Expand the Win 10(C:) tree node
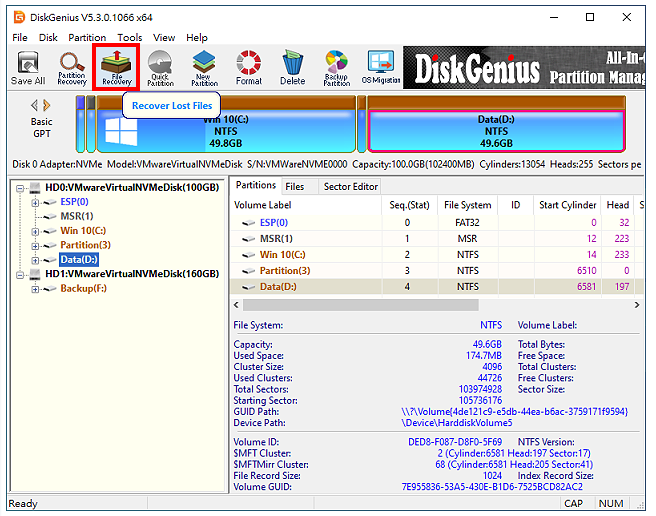 coord(35,231)
